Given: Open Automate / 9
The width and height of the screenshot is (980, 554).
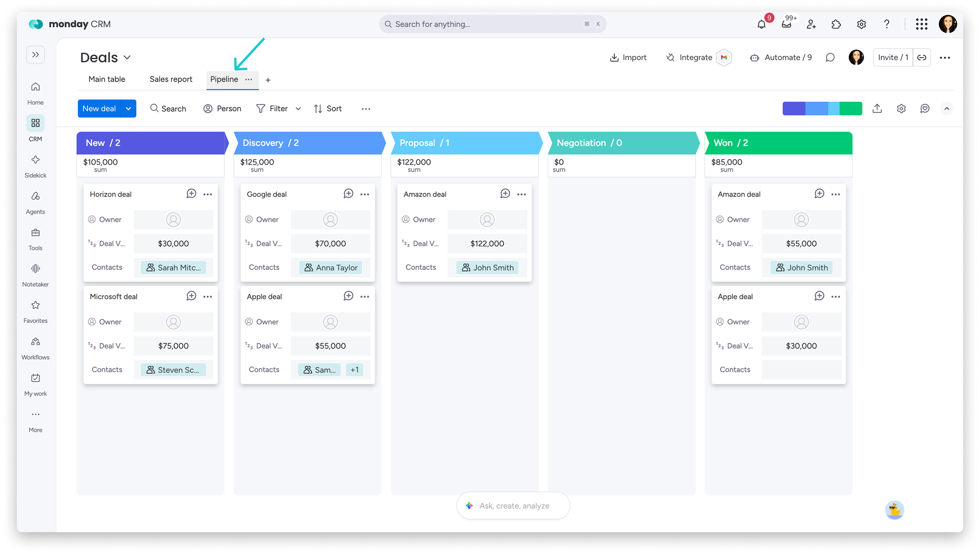Looking at the screenshot, I should pyautogui.click(x=780, y=58).
